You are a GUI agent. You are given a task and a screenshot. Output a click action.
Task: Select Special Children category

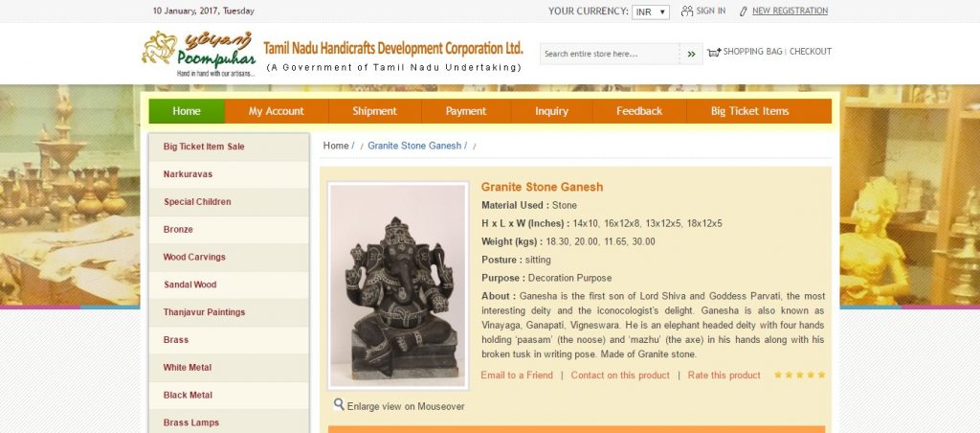pos(229,201)
